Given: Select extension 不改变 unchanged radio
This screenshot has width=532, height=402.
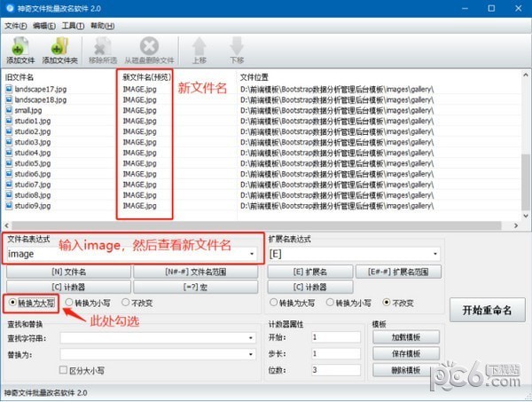Looking at the screenshot, I should (386, 302).
